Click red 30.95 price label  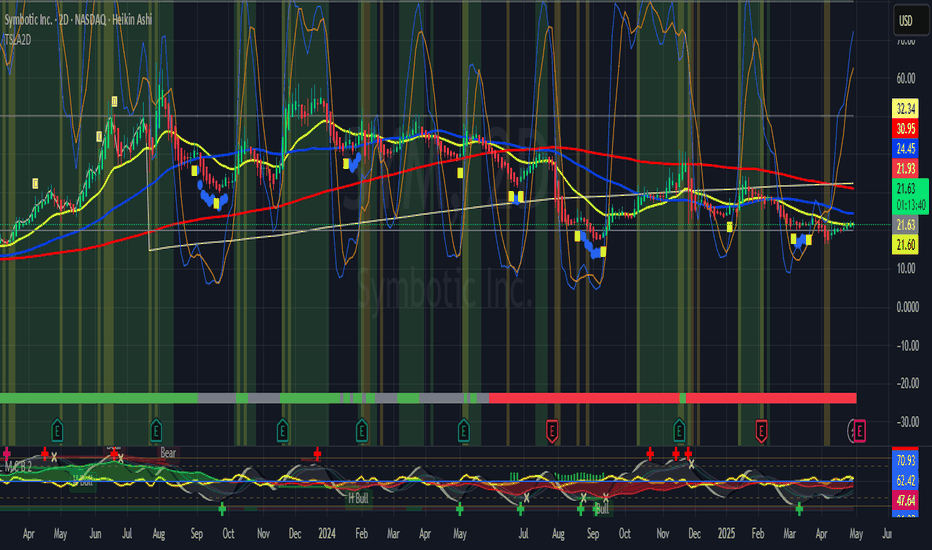(x=905, y=128)
